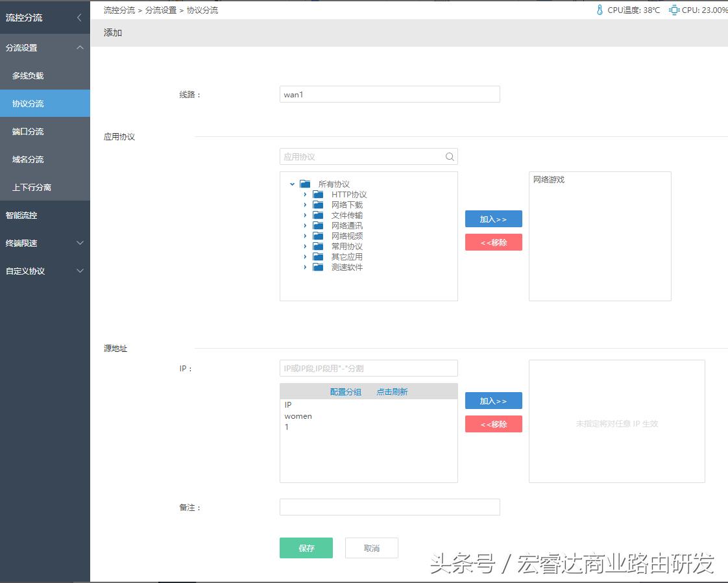
Task: Click the CPU temperature thermometer icon
Action: [x=600, y=10]
